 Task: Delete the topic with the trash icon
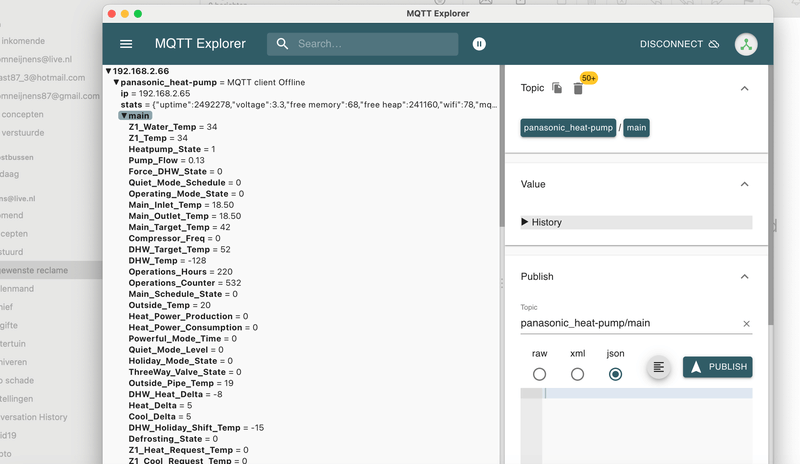[578, 89]
